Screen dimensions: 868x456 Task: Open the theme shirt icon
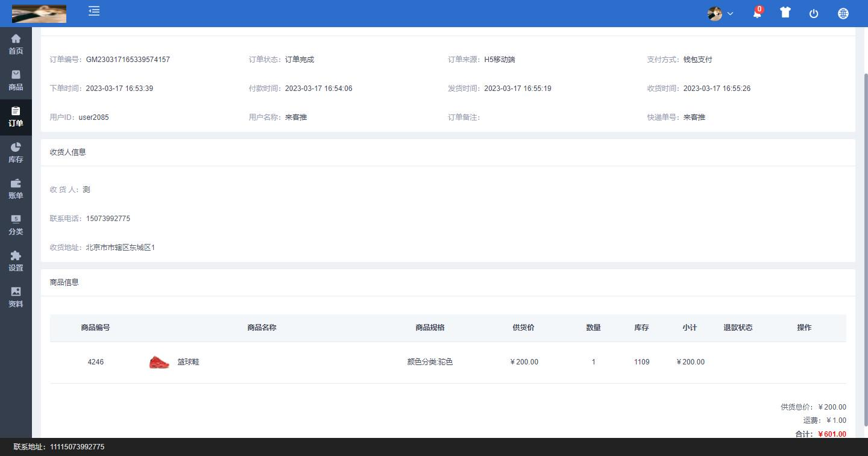785,12
